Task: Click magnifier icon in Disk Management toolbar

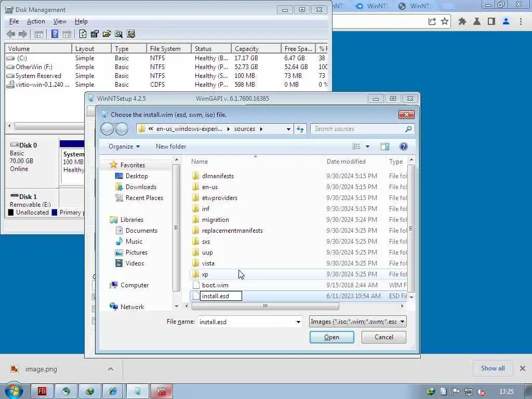Action: coord(118,34)
